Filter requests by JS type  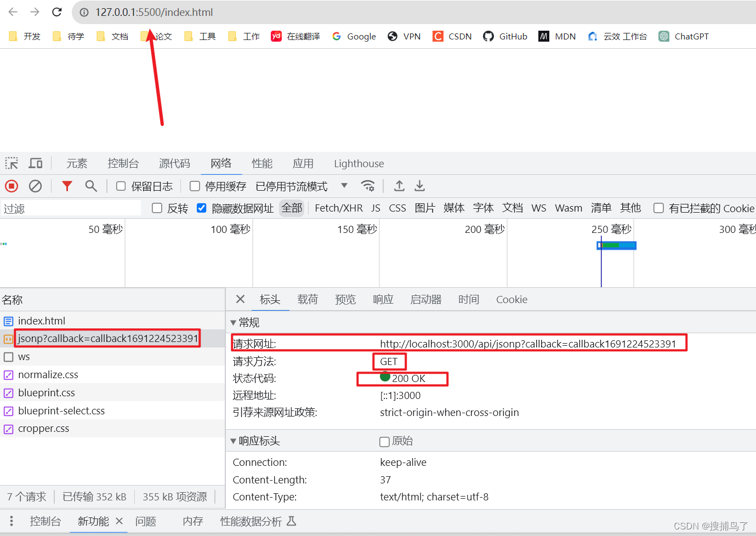point(376,208)
